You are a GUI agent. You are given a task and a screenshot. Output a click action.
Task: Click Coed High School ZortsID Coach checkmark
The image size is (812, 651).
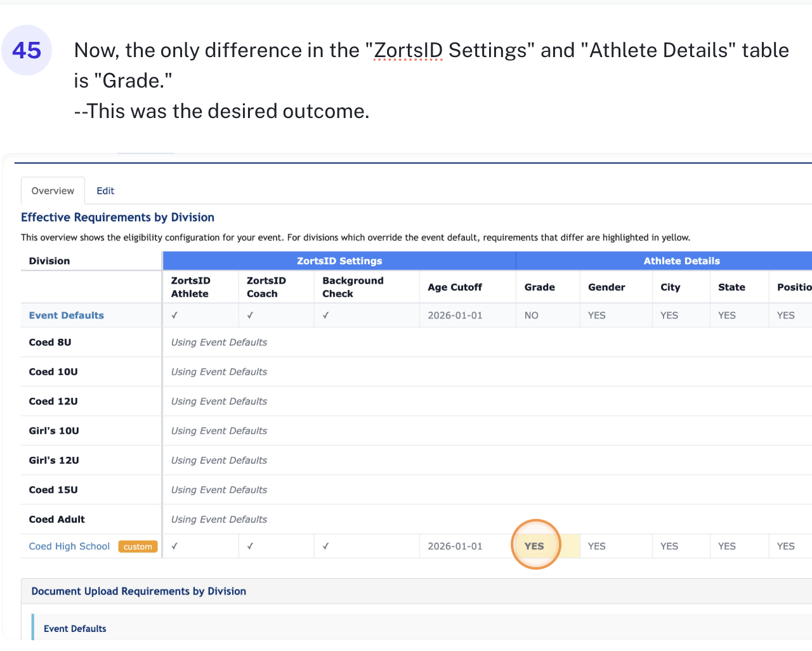250,546
